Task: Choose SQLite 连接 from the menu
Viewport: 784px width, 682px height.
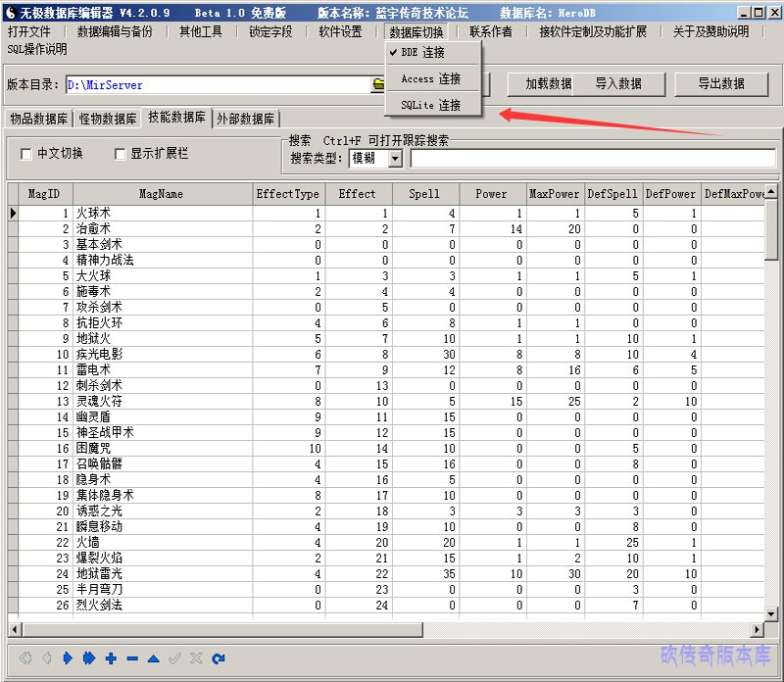Action: pos(430,105)
